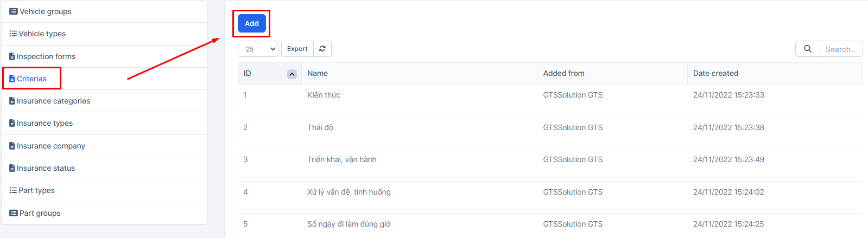
Task: Focus the Search input field
Action: click(x=841, y=49)
